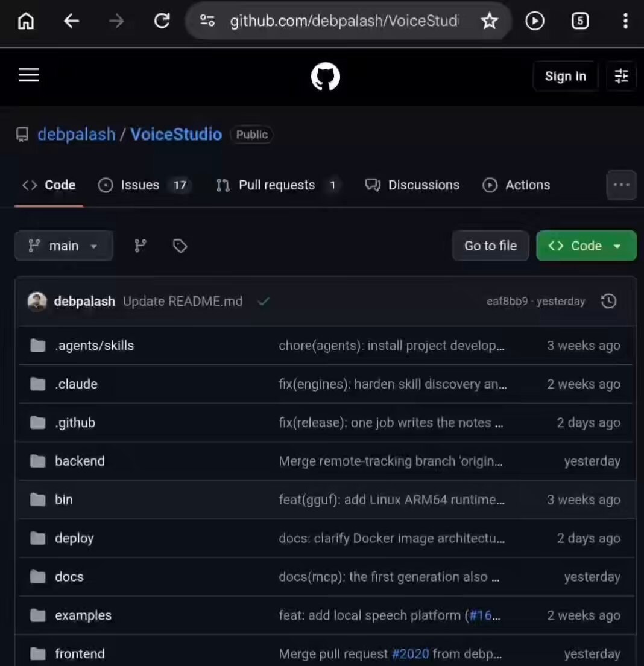Click the folder icon of examples
The width and height of the screenshot is (644, 666).
click(x=38, y=615)
